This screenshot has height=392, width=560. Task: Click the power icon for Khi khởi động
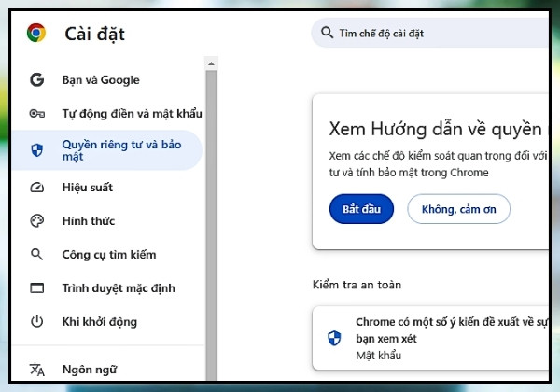[36, 322]
